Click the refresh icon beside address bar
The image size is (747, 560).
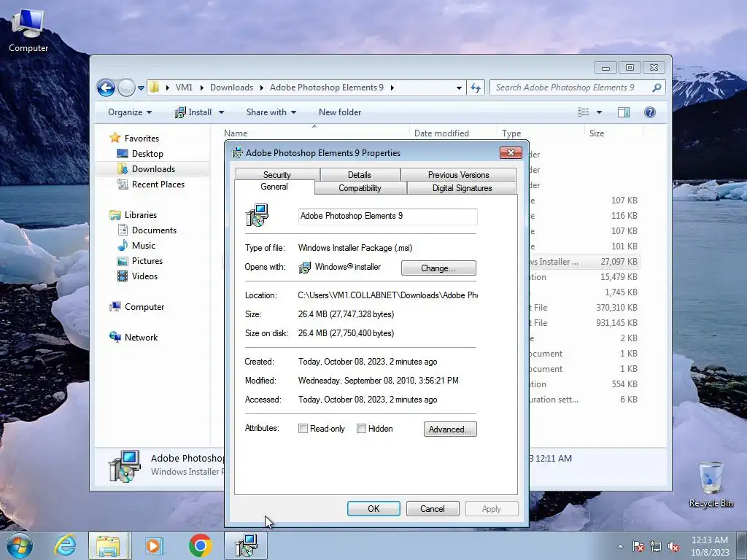[x=476, y=87]
